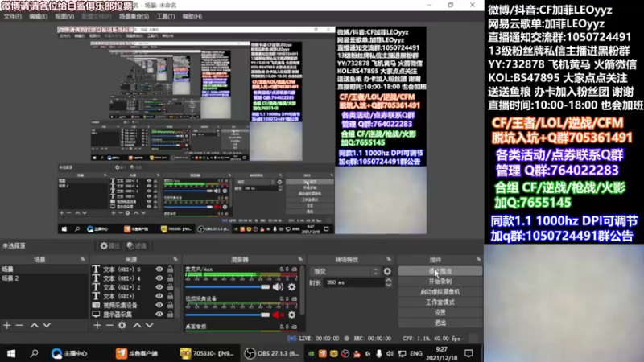Click the source 属性 properties gear button
The width and height of the screenshot is (644, 362).
coord(109,246)
